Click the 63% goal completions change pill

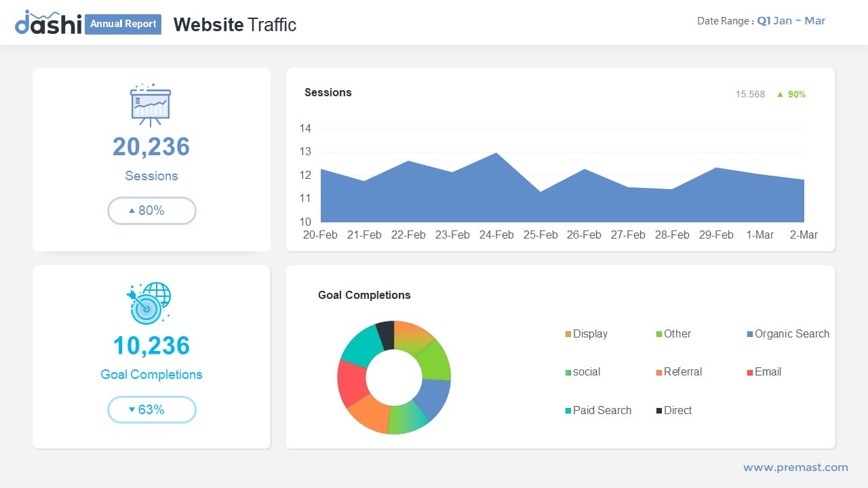click(152, 410)
